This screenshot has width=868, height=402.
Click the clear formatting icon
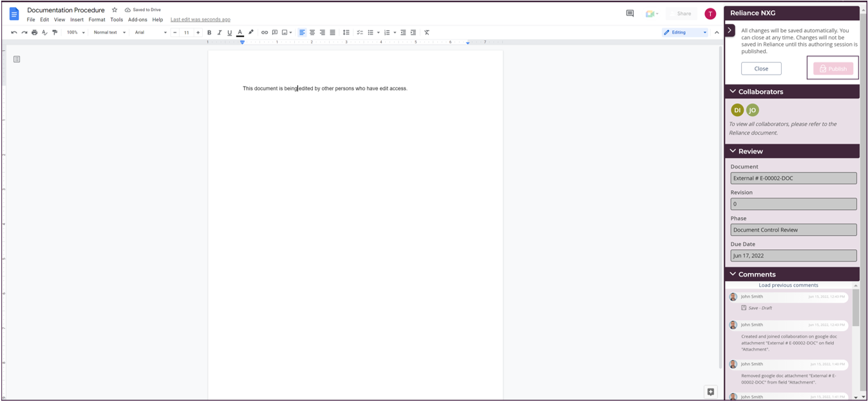426,32
